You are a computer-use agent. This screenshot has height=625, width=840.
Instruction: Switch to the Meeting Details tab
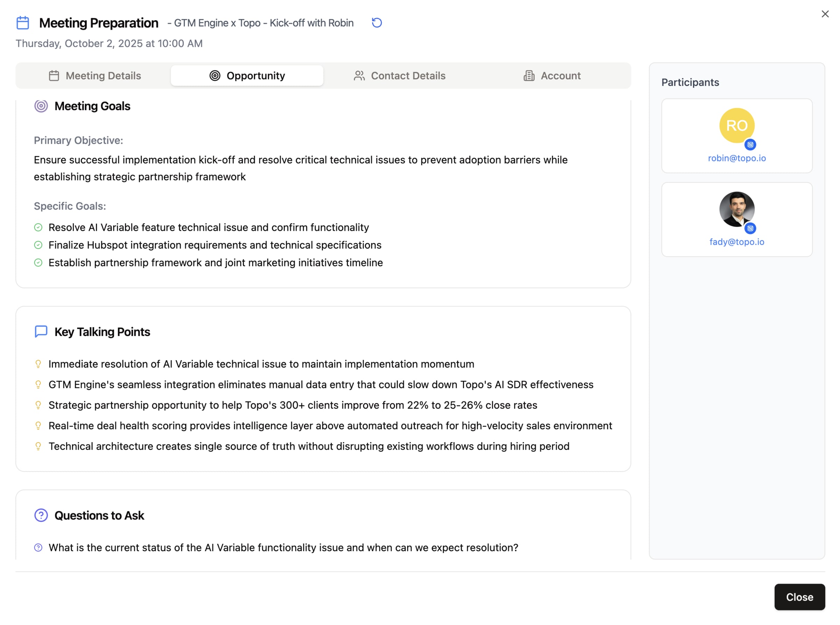click(x=94, y=76)
